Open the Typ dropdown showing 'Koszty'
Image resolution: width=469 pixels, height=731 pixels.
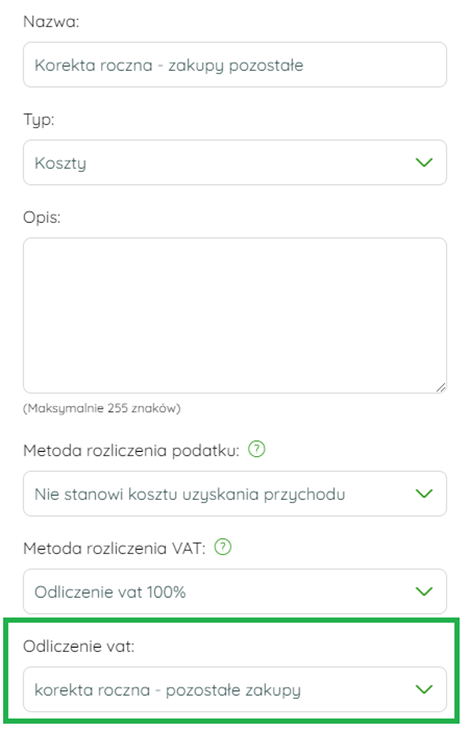[235, 163]
